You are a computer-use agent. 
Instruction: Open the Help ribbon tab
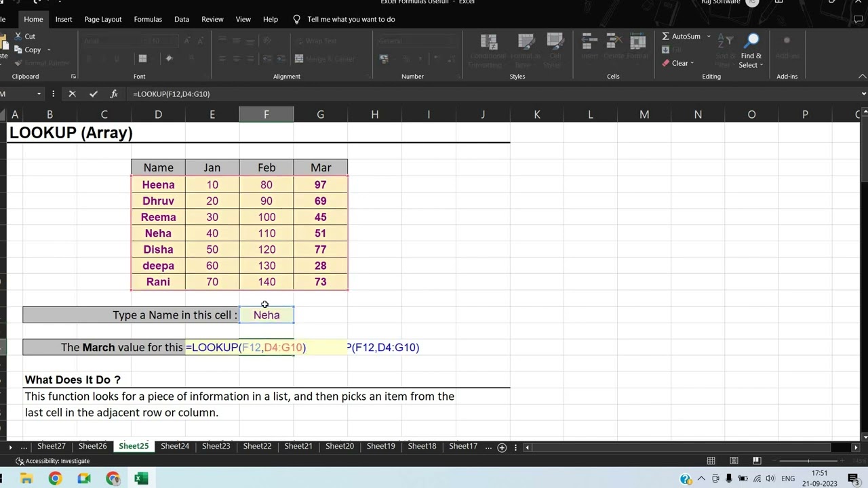tap(271, 19)
